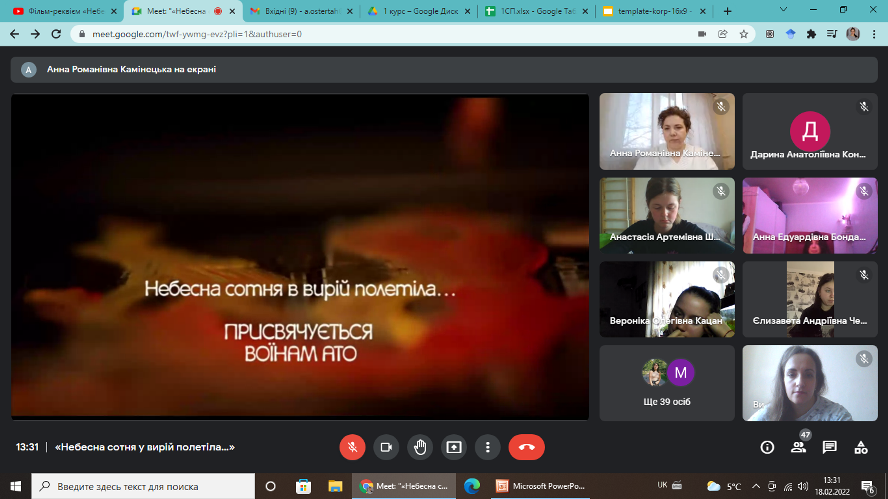Select Дарина Анатоліївна tile with Д avatar
The width and height of the screenshot is (888, 499).
810,131
